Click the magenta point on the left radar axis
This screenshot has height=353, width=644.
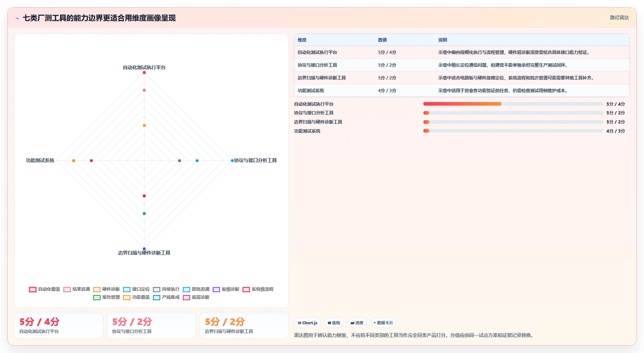91,161
